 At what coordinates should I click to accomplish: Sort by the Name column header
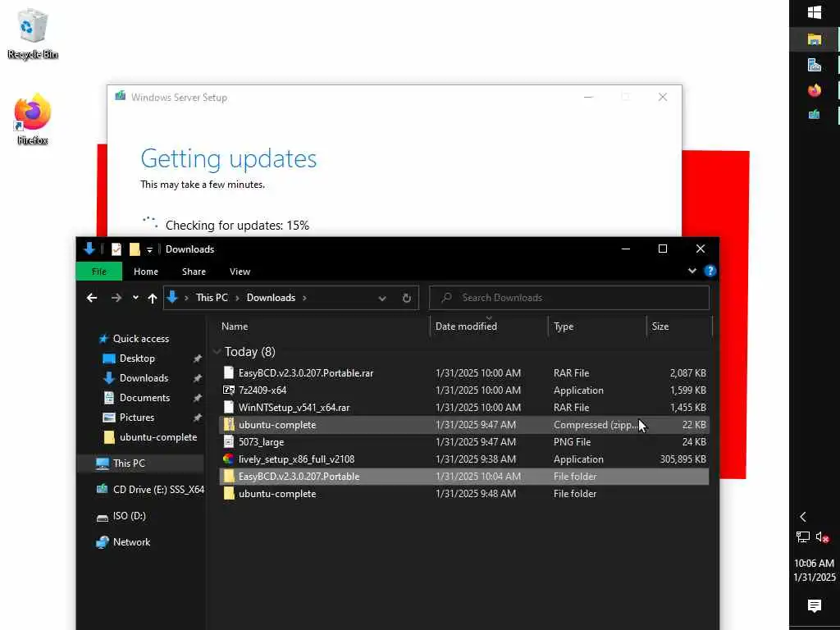click(235, 326)
